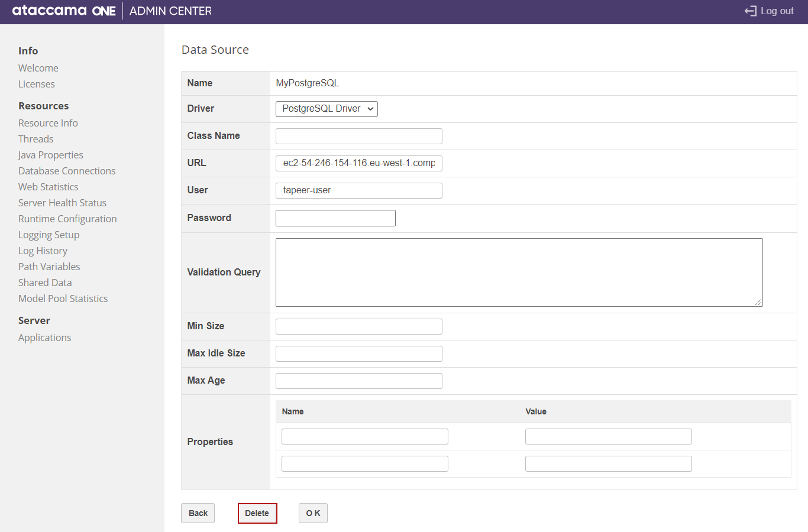Click the Log out icon
The image size is (808, 532).
click(751, 11)
